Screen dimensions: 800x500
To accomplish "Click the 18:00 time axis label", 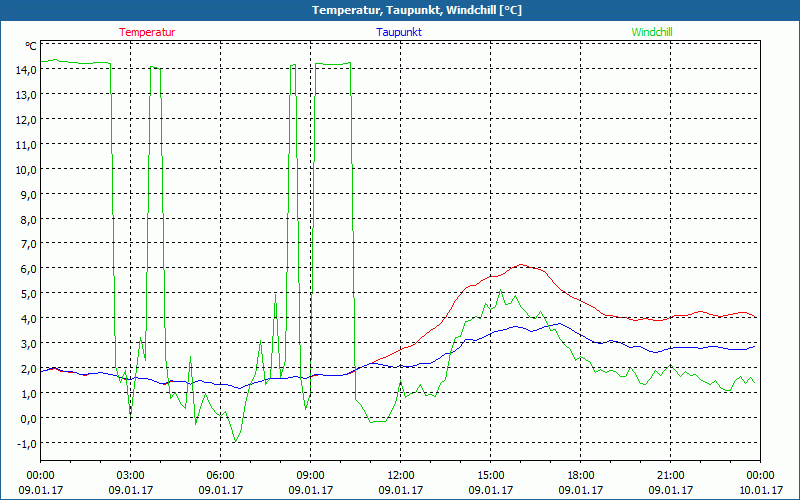I will tap(581, 476).
